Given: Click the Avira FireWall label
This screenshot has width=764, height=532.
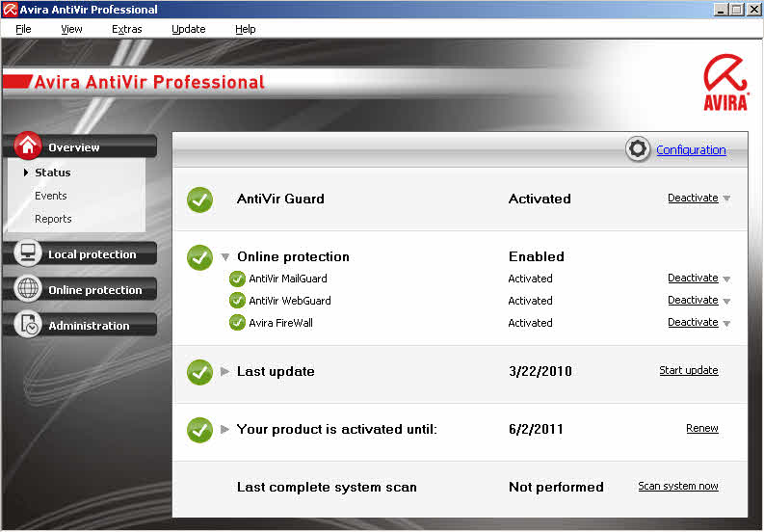Looking at the screenshot, I should point(280,323).
